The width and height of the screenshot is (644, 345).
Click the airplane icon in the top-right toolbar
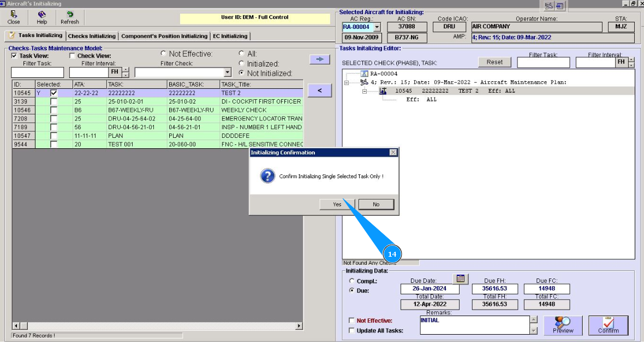(548, 6)
